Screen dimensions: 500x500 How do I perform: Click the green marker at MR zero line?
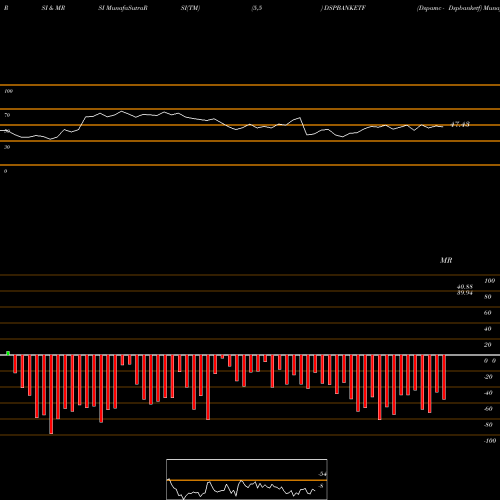8,353
